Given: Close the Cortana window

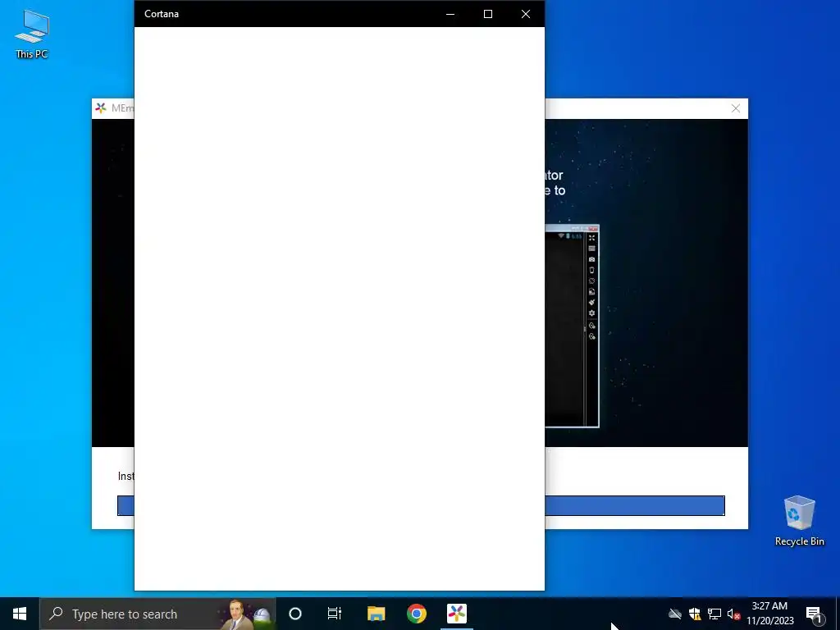Looking at the screenshot, I should pyautogui.click(x=526, y=14).
